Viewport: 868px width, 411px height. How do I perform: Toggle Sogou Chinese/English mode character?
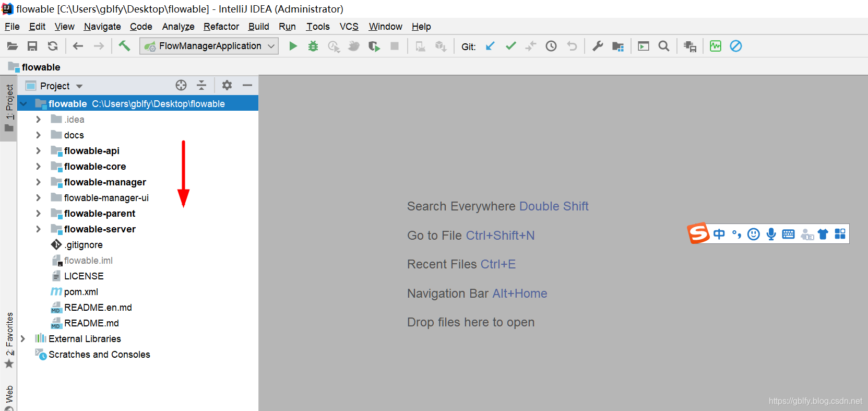point(719,234)
